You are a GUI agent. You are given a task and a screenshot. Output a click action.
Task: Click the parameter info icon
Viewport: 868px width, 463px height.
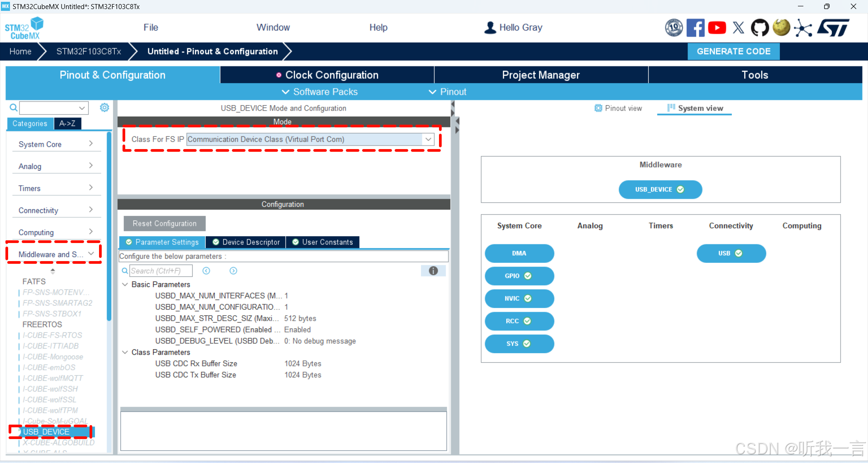pos(433,271)
